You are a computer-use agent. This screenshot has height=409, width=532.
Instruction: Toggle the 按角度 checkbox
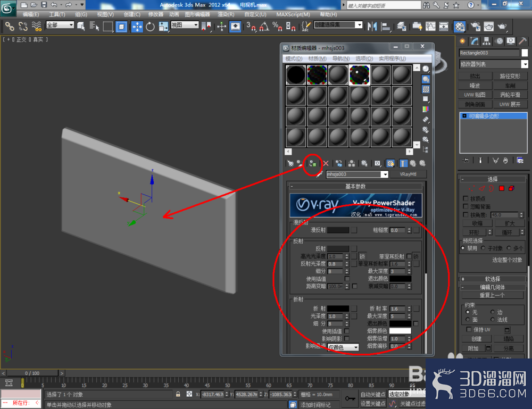(x=466, y=215)
